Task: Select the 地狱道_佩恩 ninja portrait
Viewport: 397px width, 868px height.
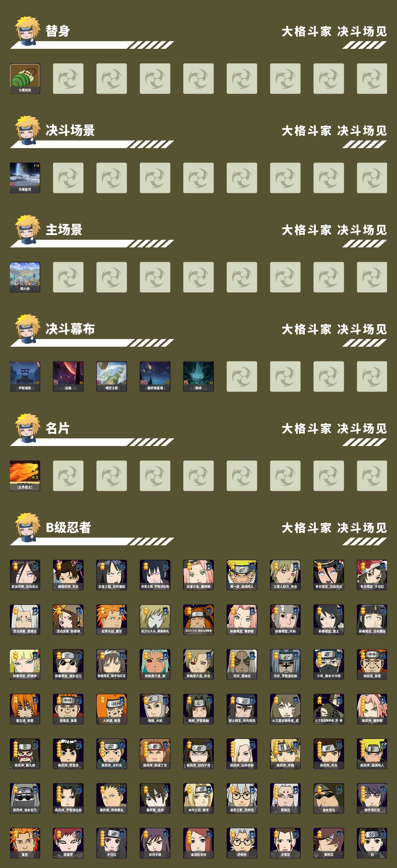Action: 372,664
